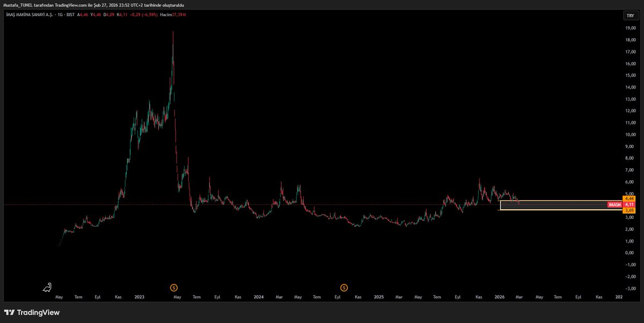Click the IMASM price label tag
Viewport: 644px width, 323px height.
[x=615, y=204]
